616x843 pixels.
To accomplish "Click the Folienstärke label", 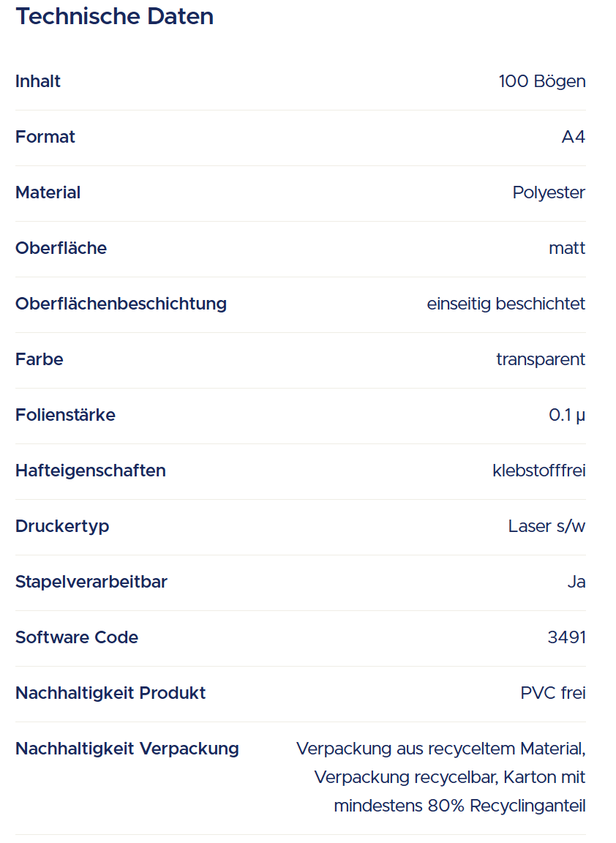I will (x=65, y=415).
